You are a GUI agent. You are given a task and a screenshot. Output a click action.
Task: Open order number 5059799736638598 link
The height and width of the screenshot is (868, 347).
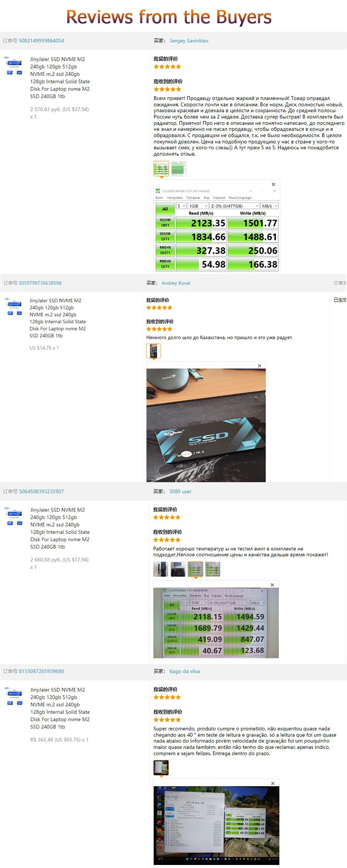(40, 283)
